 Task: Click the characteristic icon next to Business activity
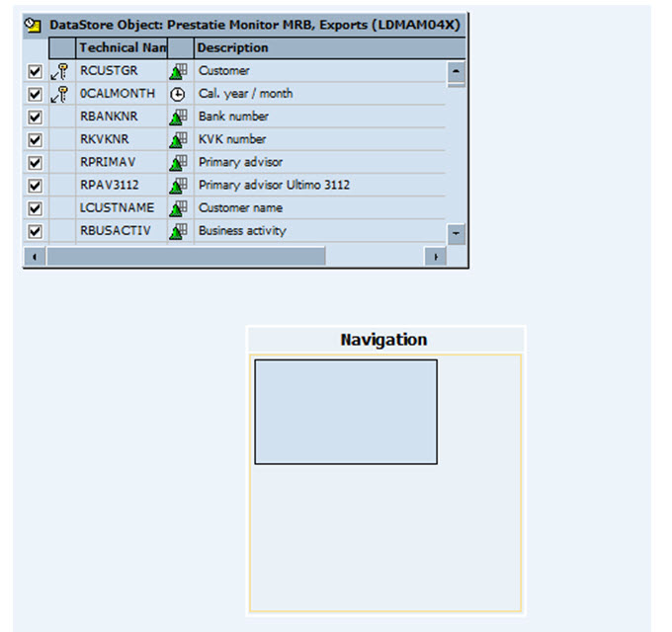(x=178, y=231)
